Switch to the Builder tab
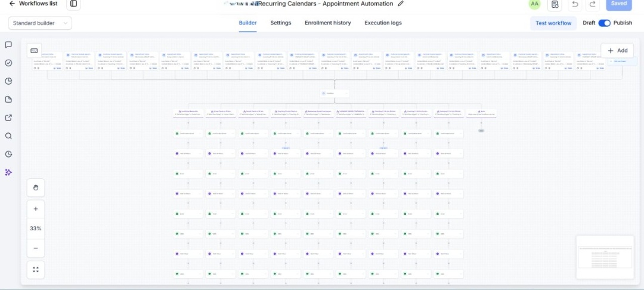Image resolution: width=644 pixels, height=290 pixels. (x=247, y=23)
